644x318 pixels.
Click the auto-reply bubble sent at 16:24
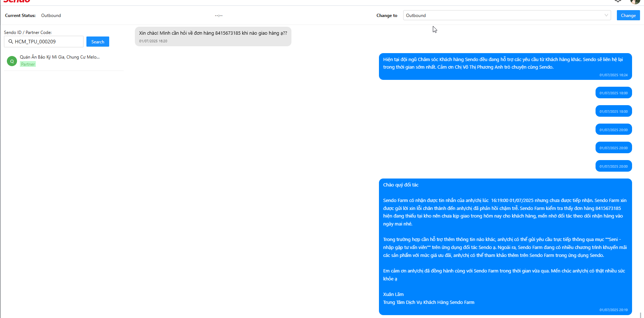pyautogui.click(x=505, y=66)
